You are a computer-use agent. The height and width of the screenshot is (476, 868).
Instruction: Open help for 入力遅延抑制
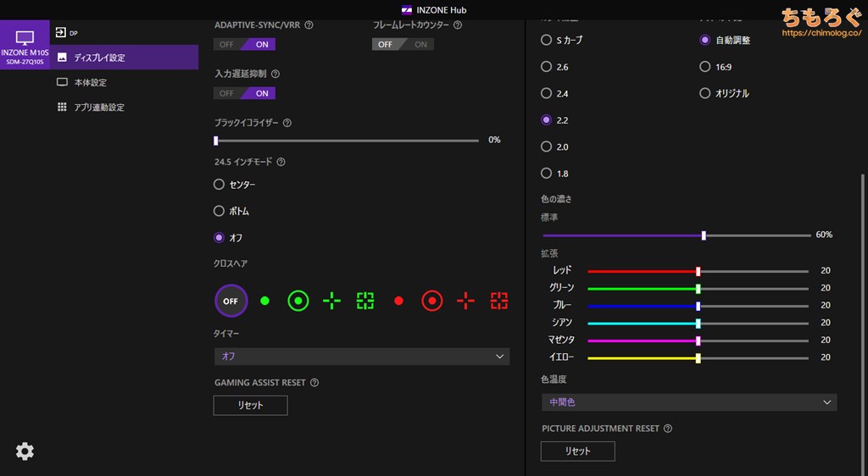pyautogui.click(x=275, y=74)
